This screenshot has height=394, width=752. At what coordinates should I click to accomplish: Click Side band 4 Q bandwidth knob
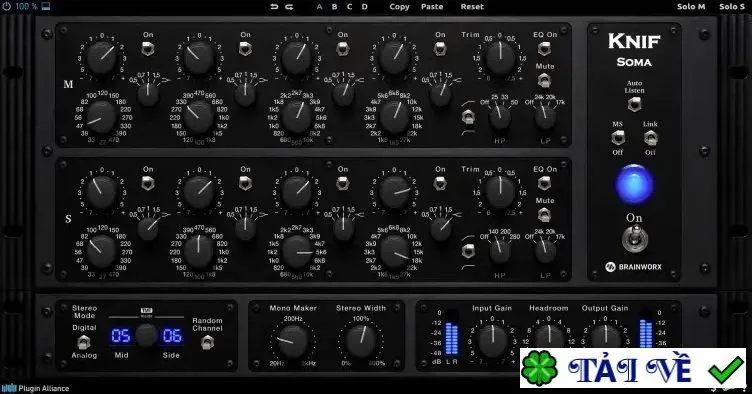point(440,229)
